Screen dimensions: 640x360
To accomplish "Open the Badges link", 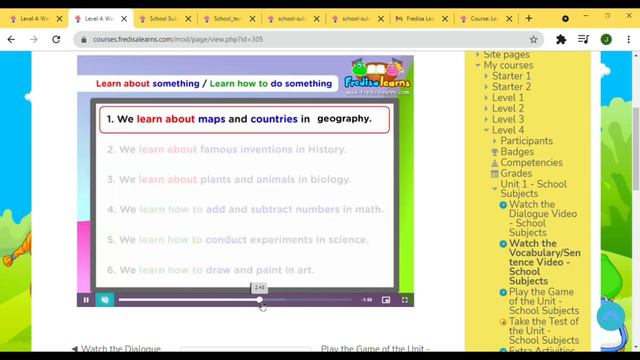I will (517, 152).
